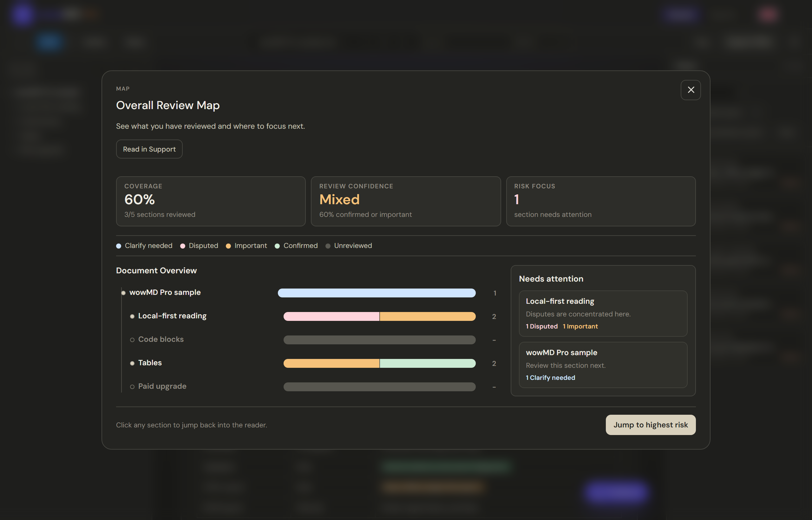
Task: Click the Coverage 60% stat card
Action: click(211, 201)
